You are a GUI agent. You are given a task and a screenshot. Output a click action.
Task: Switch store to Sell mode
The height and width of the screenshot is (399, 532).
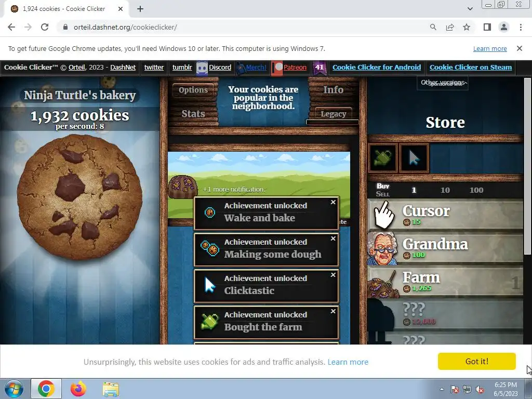383,194
